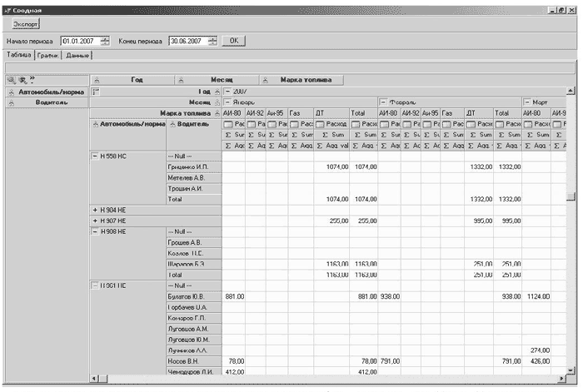Click into the Конец периода date field
The image size is (583, 392).
[x=188, y=42]
